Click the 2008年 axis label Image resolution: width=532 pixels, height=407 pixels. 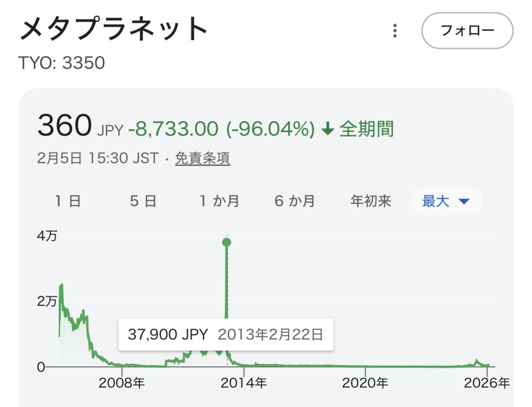point(122,384)
